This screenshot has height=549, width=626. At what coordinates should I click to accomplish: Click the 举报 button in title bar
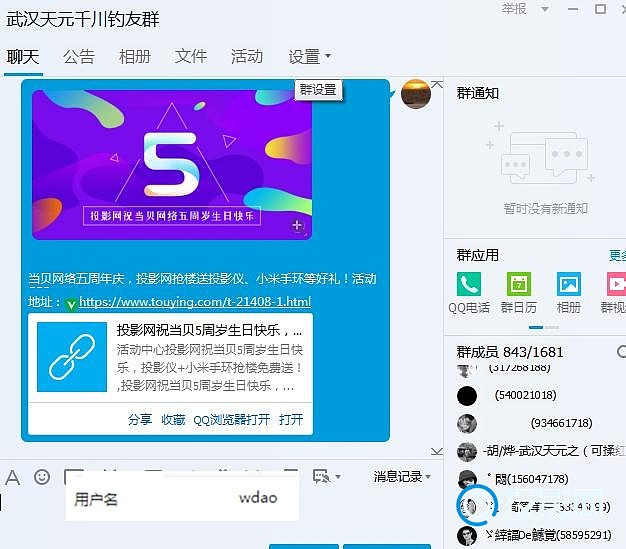click(514, 9)
